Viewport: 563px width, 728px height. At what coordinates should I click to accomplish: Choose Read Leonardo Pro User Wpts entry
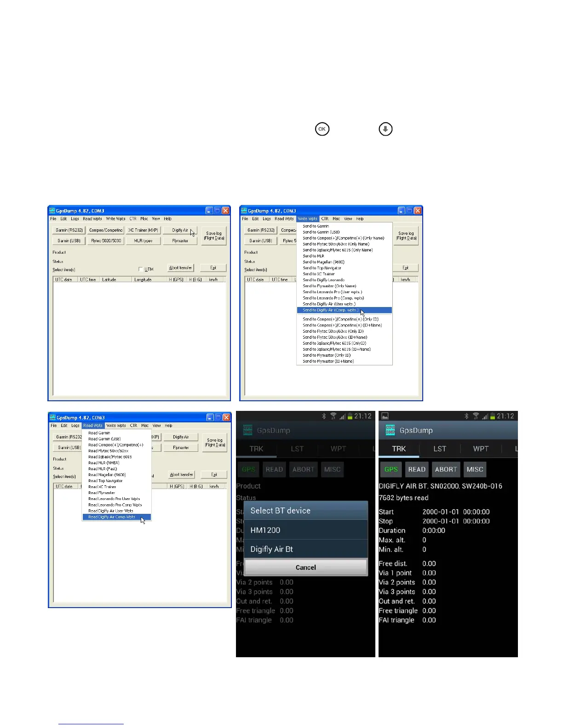click(117, 499)
